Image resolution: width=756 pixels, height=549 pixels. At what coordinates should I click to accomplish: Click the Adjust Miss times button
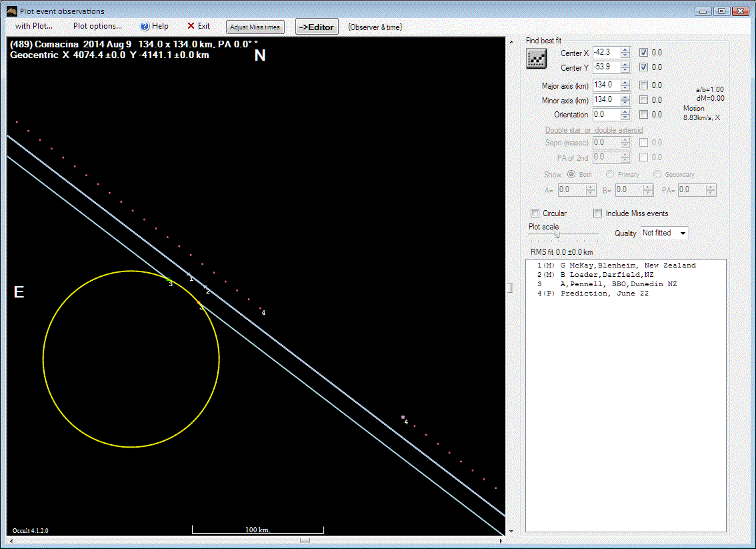[255, 27]
